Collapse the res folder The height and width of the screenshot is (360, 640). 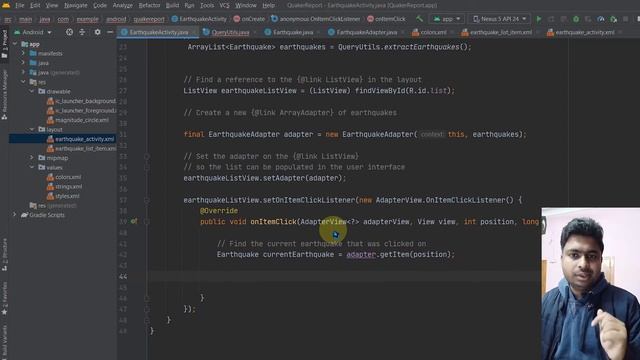23,82
